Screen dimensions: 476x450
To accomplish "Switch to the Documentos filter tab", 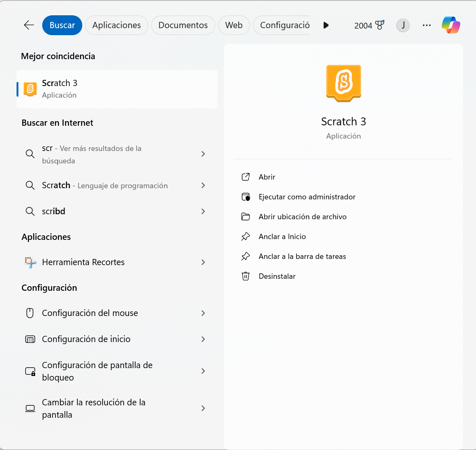I will 183,25.
